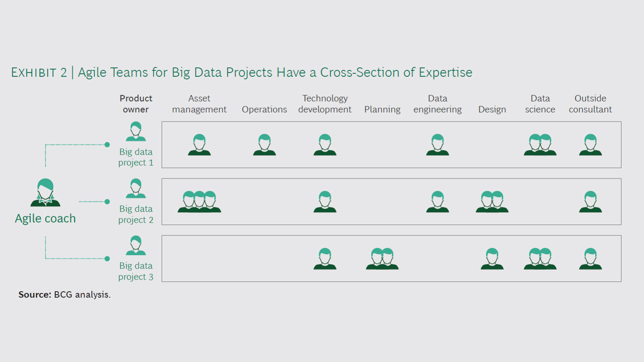
Task: Select project 3 Outside consultant icon
Action: [x=590, y=259]
